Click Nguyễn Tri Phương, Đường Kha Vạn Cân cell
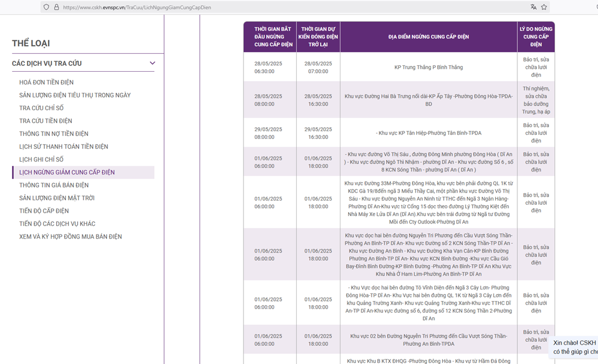Viewport: 598px width, 364px height. coord(429,255)
